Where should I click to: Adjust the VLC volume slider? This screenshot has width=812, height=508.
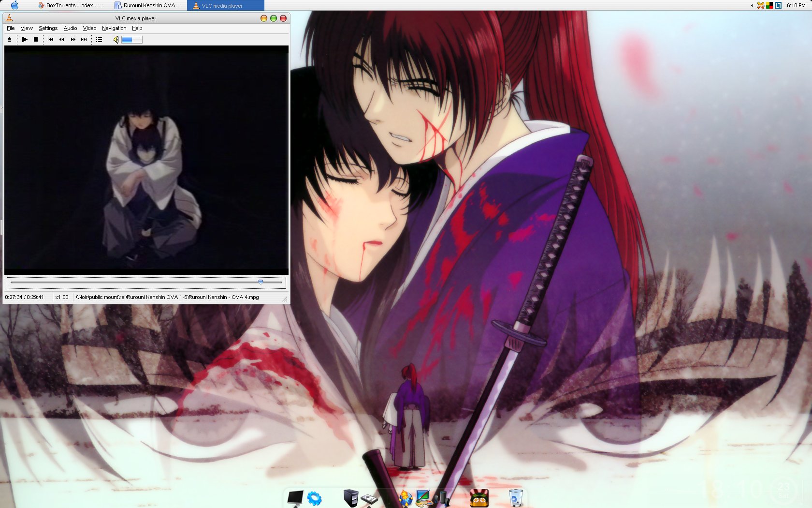132,40
